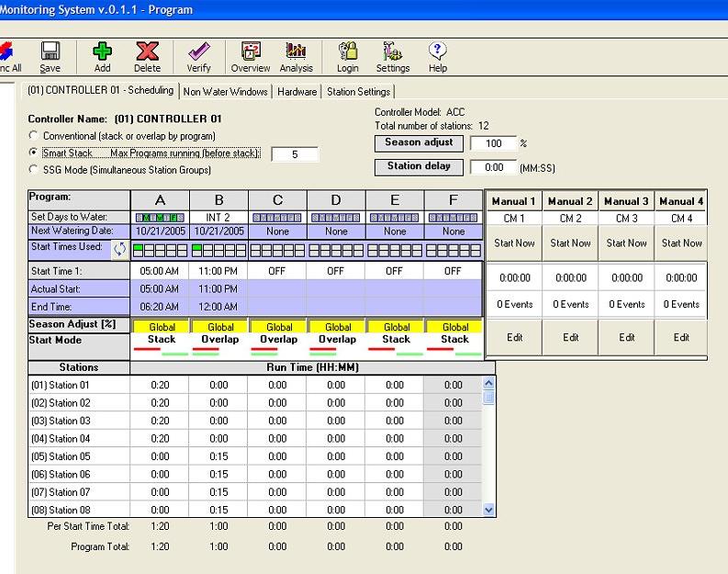Click the Verify checkmark icon
Screen dimensions: 728x574
(x=198, y=51)
